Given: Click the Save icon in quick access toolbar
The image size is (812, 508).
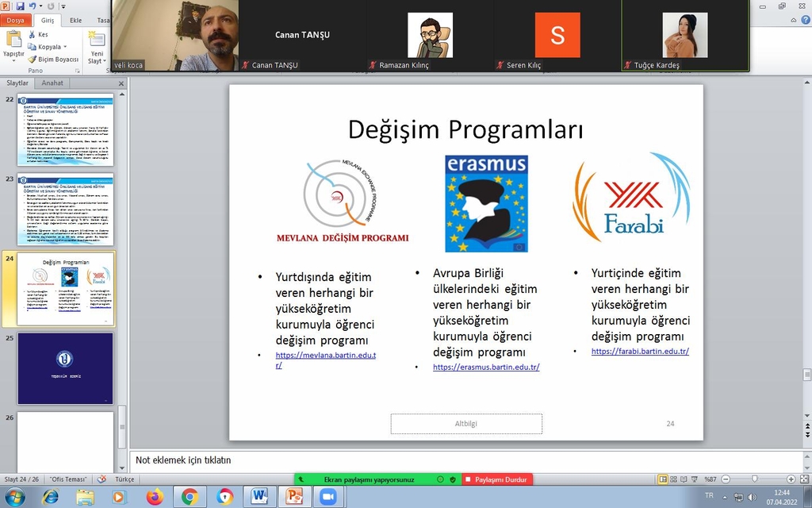Looking at the screenshot, I should tap(21, 6).
